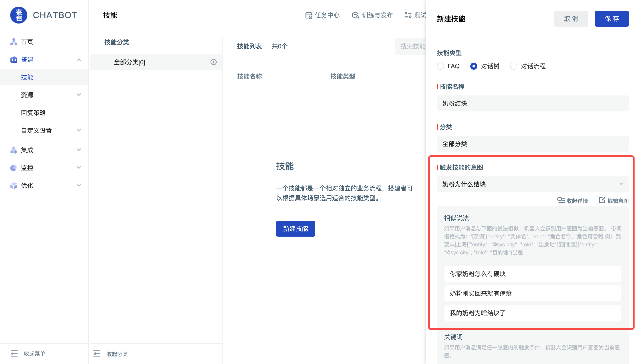Click the 来也 Chatbot logo icon
Viewport: 639px width, 364px height.
click(18, 15)
